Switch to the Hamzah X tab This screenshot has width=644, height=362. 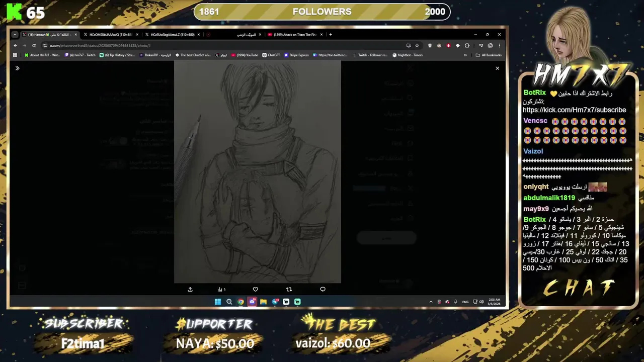coord(49,35)
